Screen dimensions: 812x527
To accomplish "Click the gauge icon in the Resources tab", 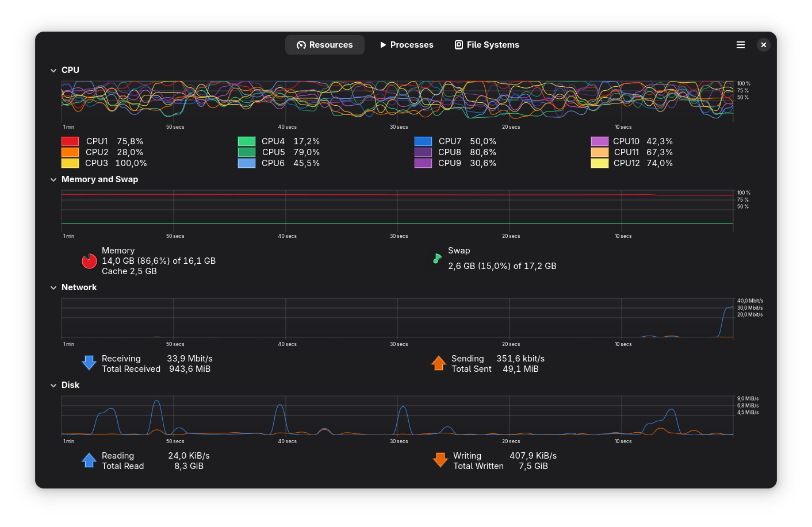I will [301, 45].
